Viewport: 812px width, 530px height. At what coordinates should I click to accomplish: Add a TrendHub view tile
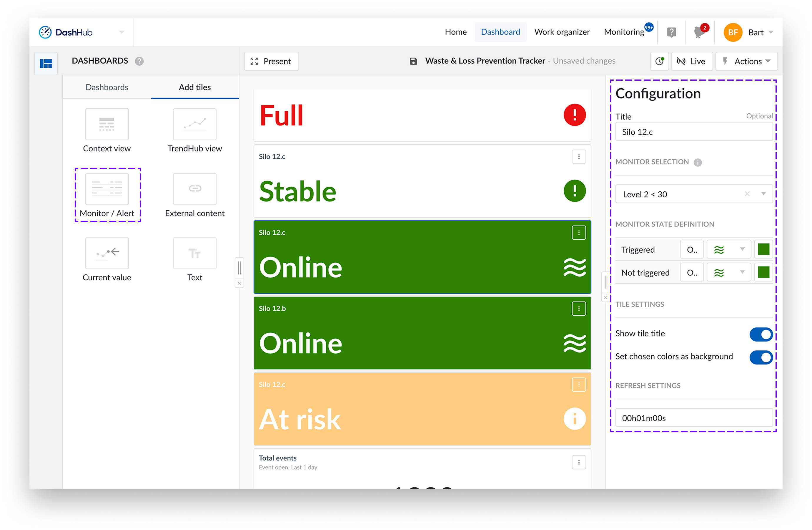[x=194, y=124]
